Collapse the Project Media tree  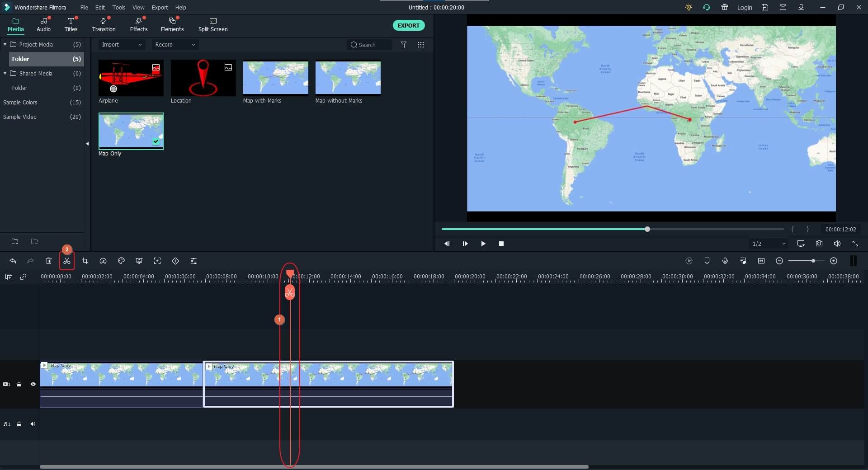pos(5,44)
